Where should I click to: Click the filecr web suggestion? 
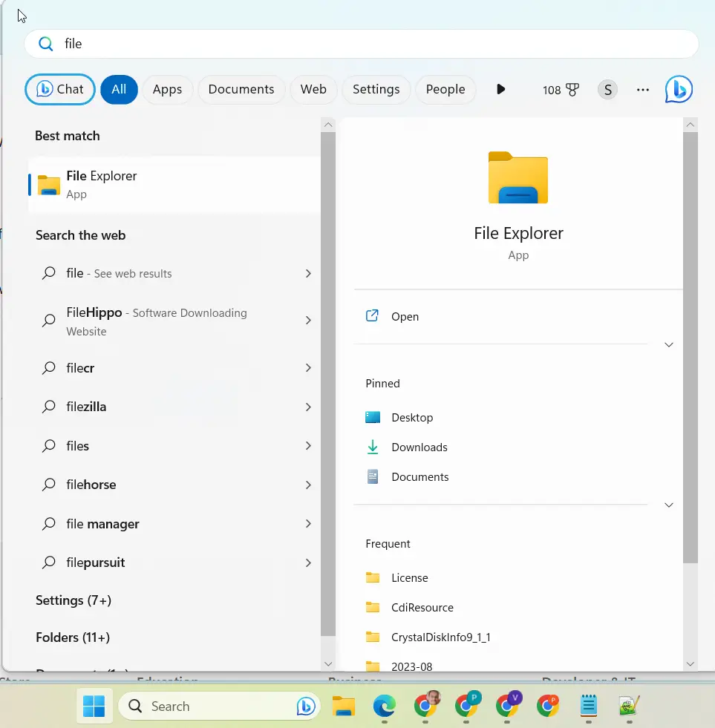coord(174,368)
